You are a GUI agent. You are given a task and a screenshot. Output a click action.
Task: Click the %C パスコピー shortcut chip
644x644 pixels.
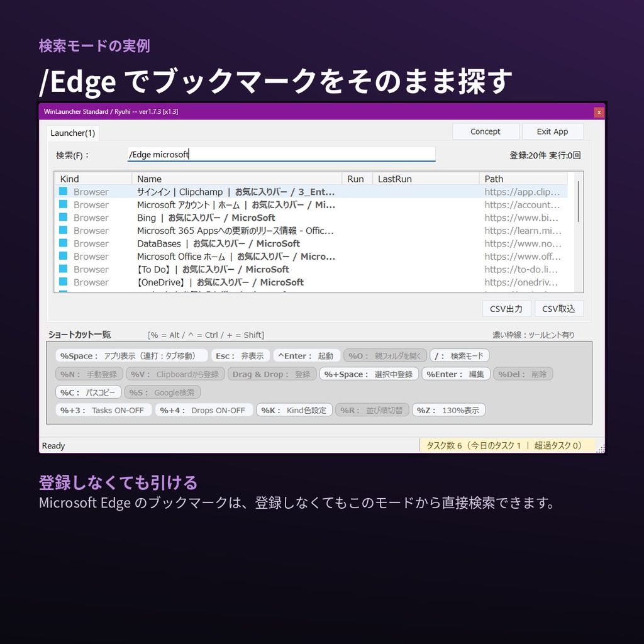(88, 392)
